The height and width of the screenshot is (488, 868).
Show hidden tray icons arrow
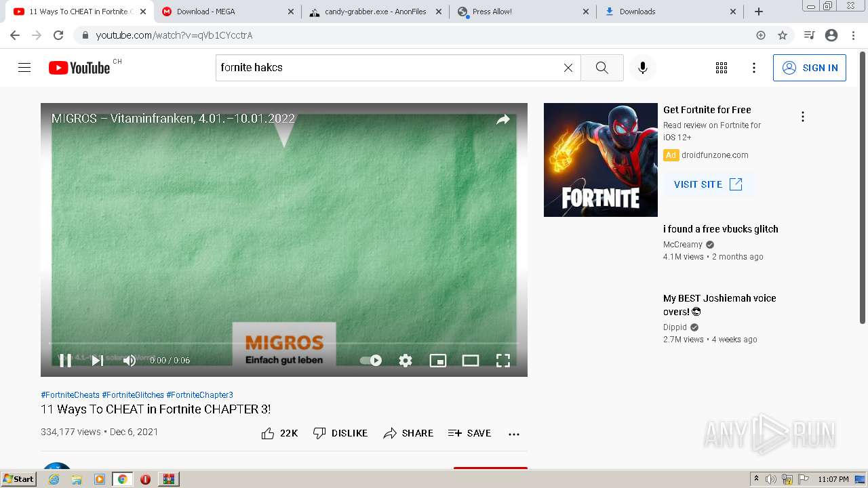tap(756, 479)
